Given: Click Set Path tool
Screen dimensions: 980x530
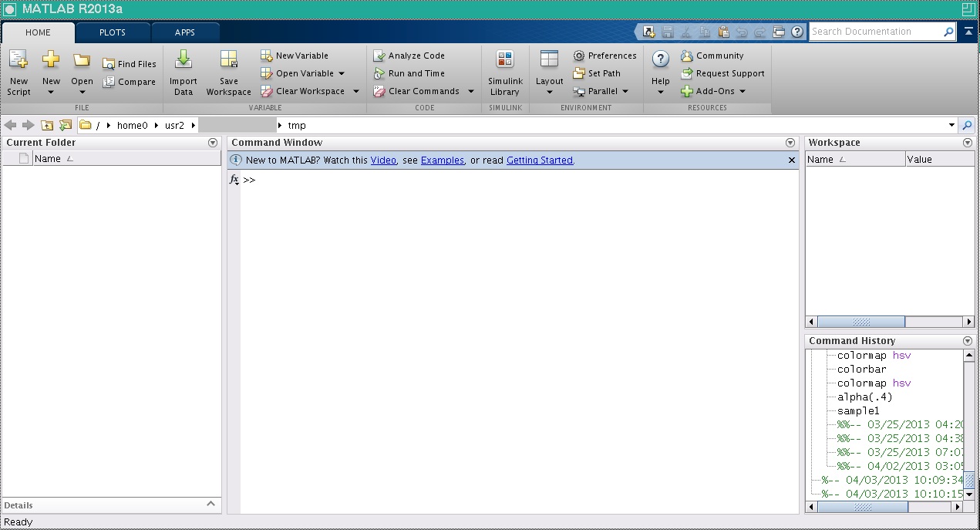Looking at the screenshot, I should coord(598,73).
